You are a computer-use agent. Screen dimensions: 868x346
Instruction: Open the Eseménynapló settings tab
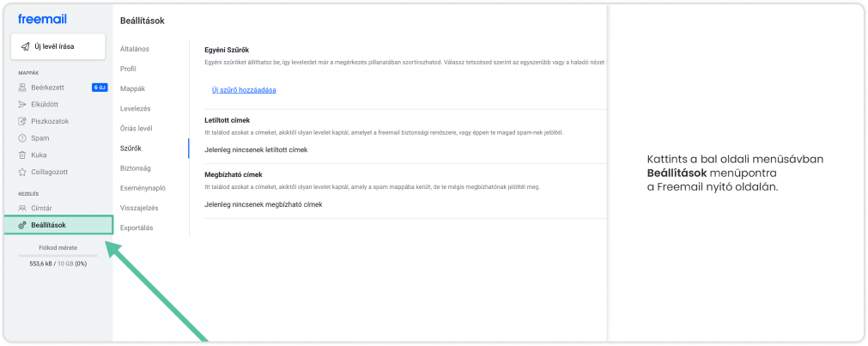(143, 188)
